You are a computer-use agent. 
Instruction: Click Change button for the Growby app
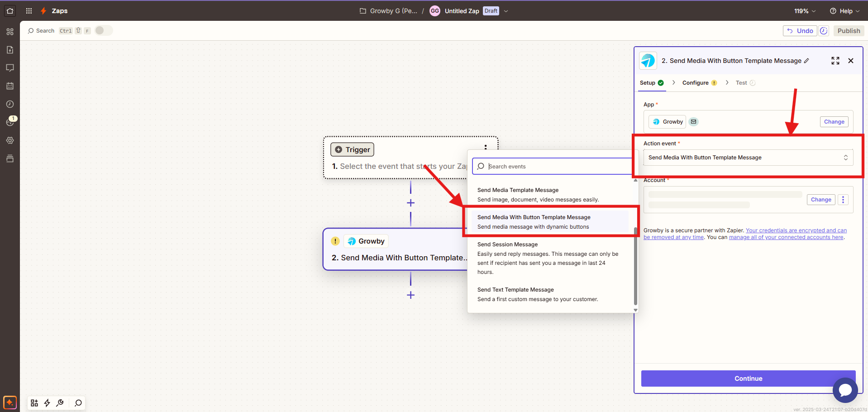(834, 122)
